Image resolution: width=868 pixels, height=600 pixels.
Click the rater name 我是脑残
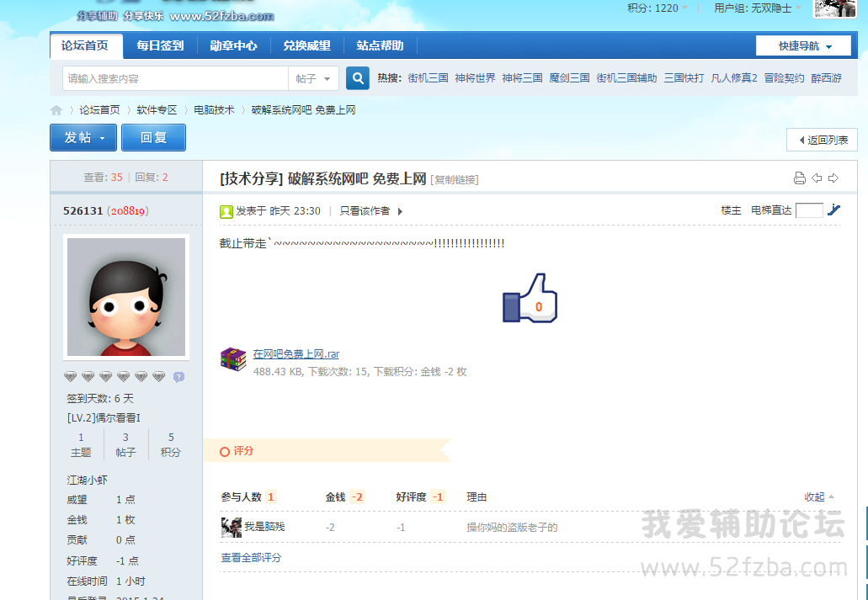point(264,527)
